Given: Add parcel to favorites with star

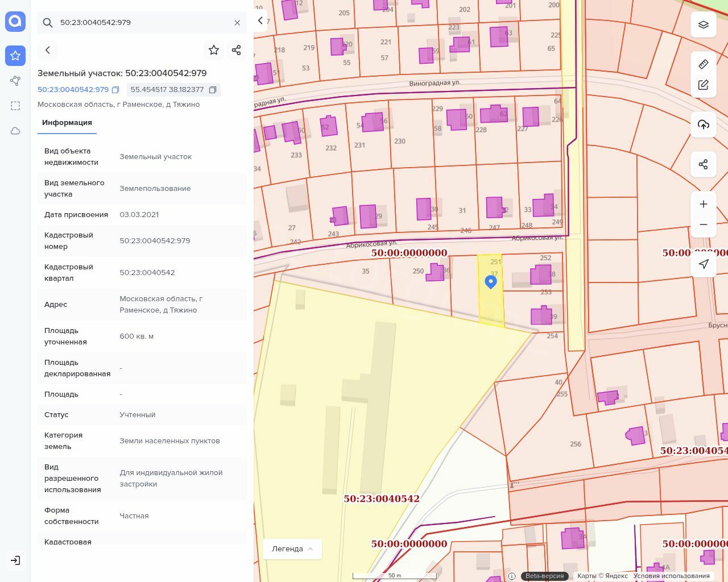Looking at the screenshot, I should (214, 50).
